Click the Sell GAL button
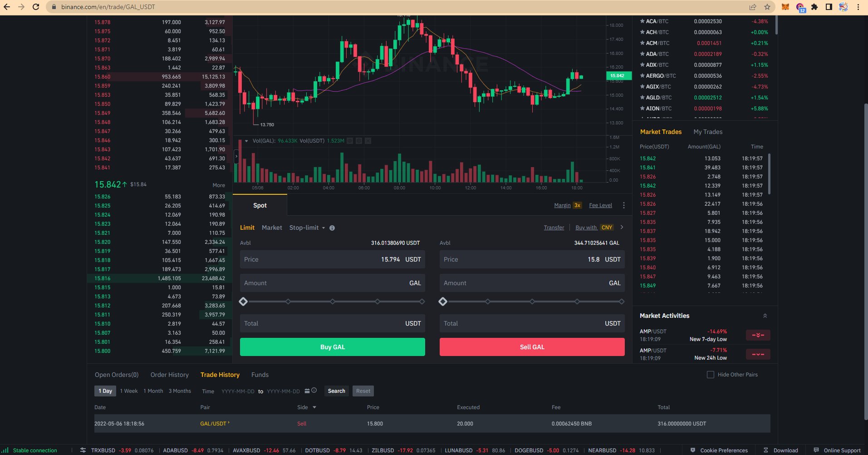 pyautogui.click(x=532, y=347)
